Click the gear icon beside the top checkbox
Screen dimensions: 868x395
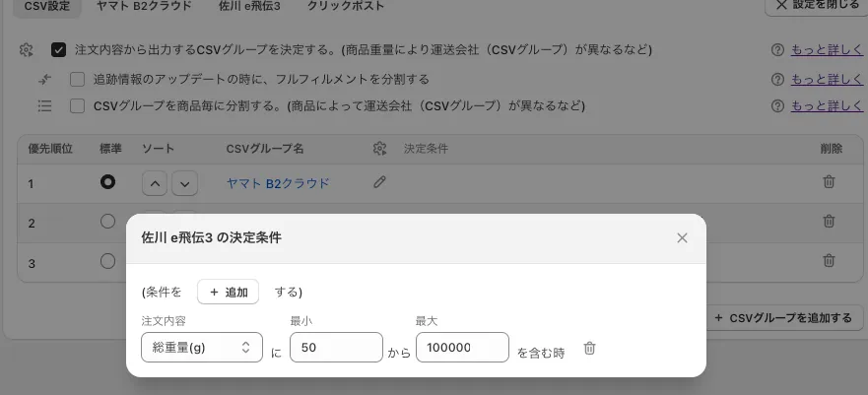click(x=27, y=49)
